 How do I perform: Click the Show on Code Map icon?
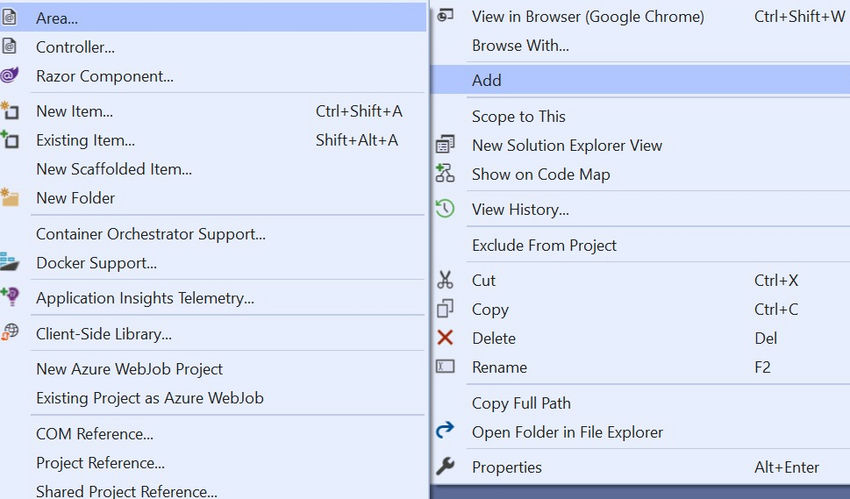coord(445,173)
